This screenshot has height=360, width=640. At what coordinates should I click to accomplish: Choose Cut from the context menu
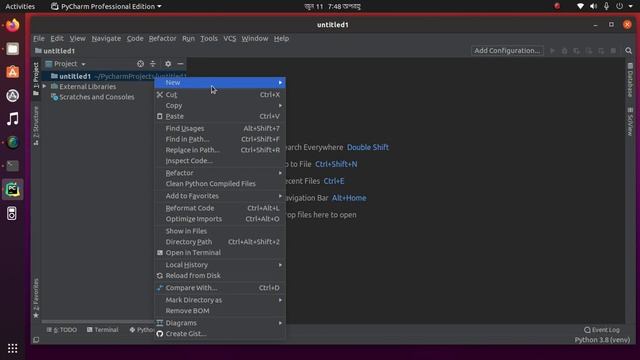tap(220, 95)
